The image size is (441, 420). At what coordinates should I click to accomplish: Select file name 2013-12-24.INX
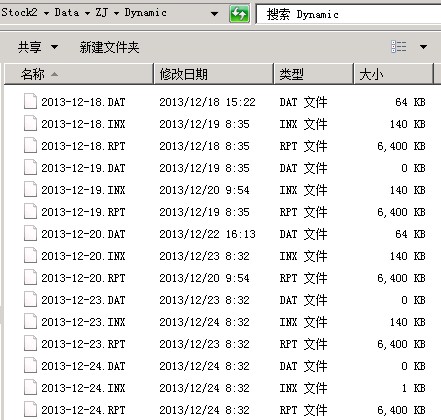pos(83,388)
